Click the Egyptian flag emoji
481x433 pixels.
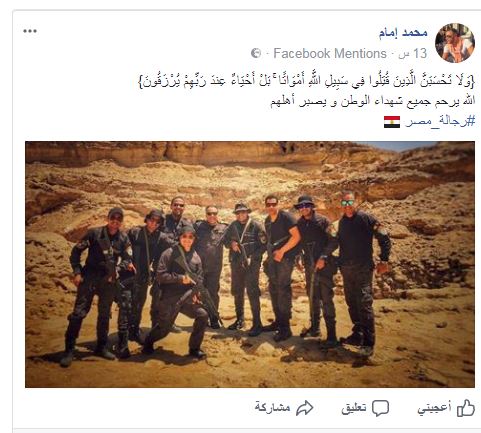pyautogui.click(x=392, y=122)
